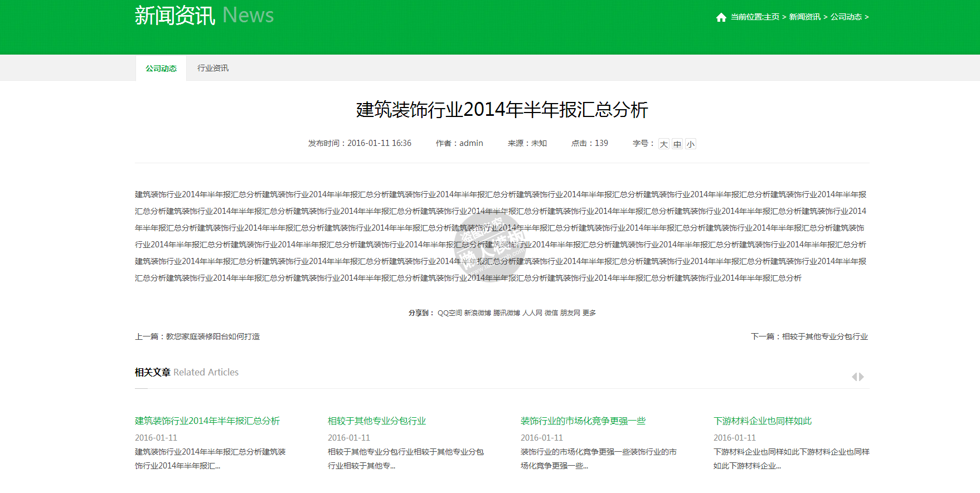Click the previous arrow in Related Articles
This screenshot has width=980, height=493.
click(854, 377)
